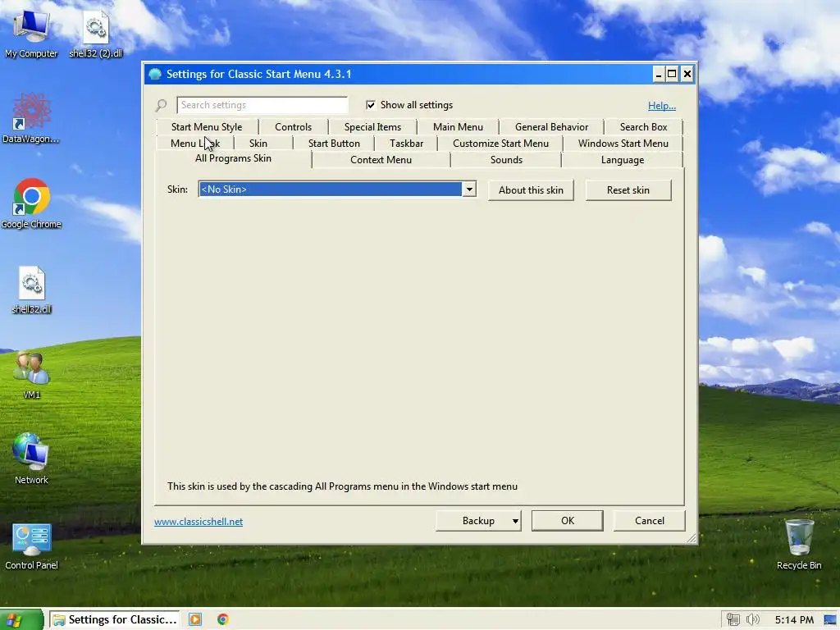Open the DataWagon shortcut icon
This screenshot has width=840, height=630.
click(31, 118)
